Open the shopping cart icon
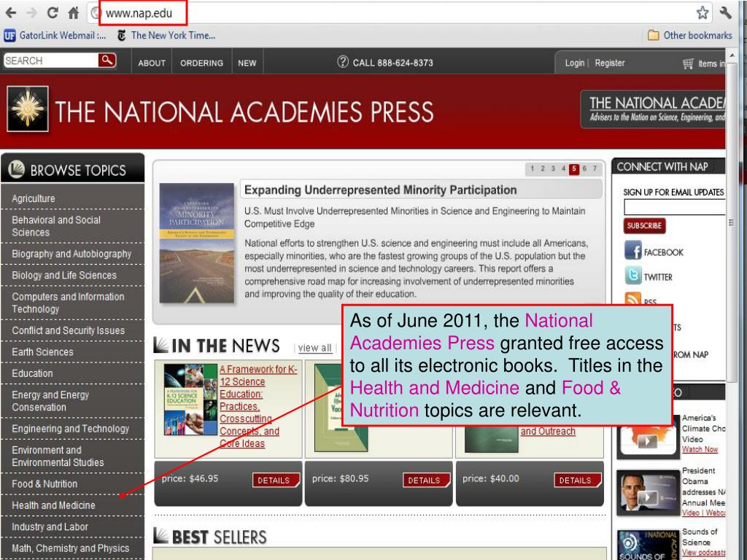 click(x=688, y=63)
